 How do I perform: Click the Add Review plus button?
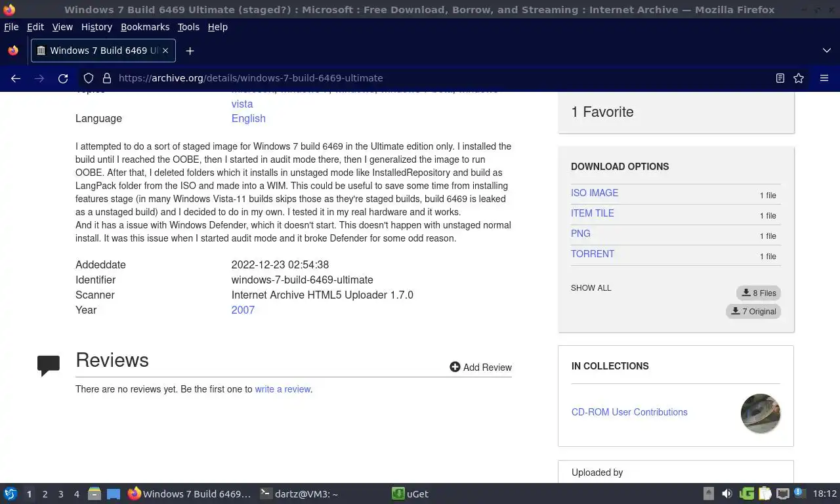(480, 367)
